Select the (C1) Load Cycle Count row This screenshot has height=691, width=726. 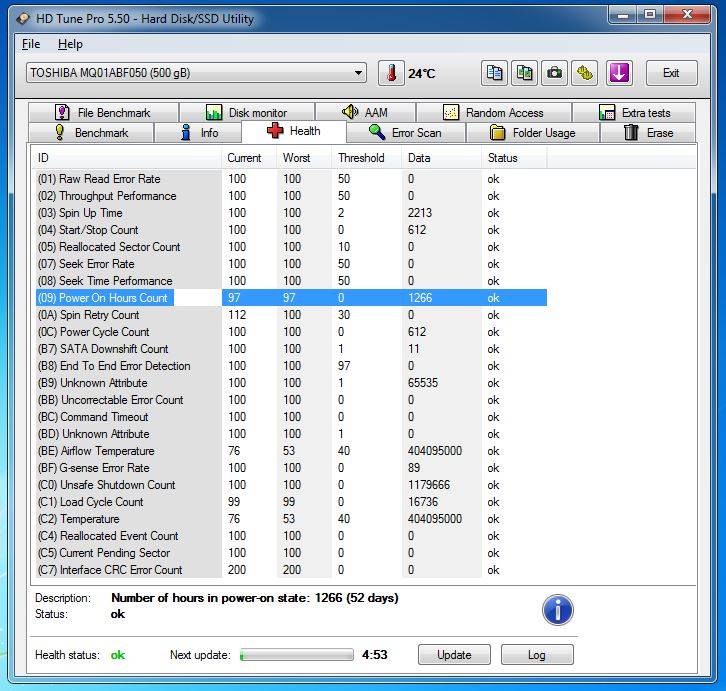[291, 502]
